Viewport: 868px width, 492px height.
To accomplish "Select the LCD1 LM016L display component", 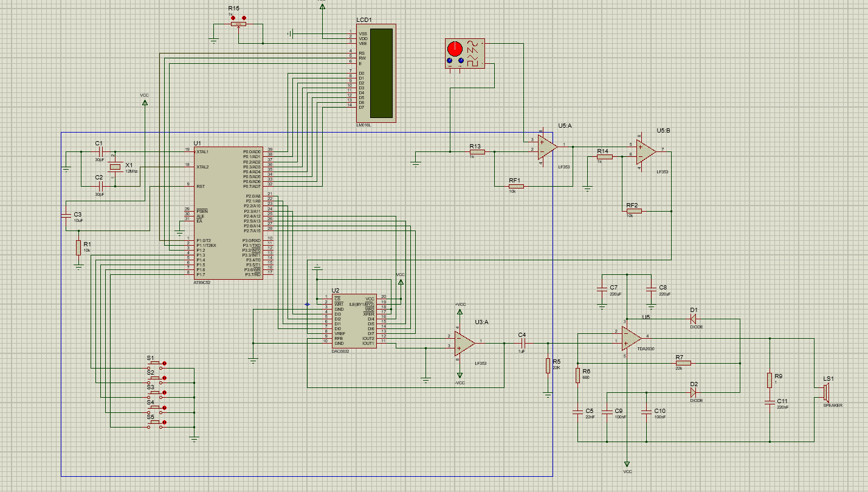I will pos(376,73).
